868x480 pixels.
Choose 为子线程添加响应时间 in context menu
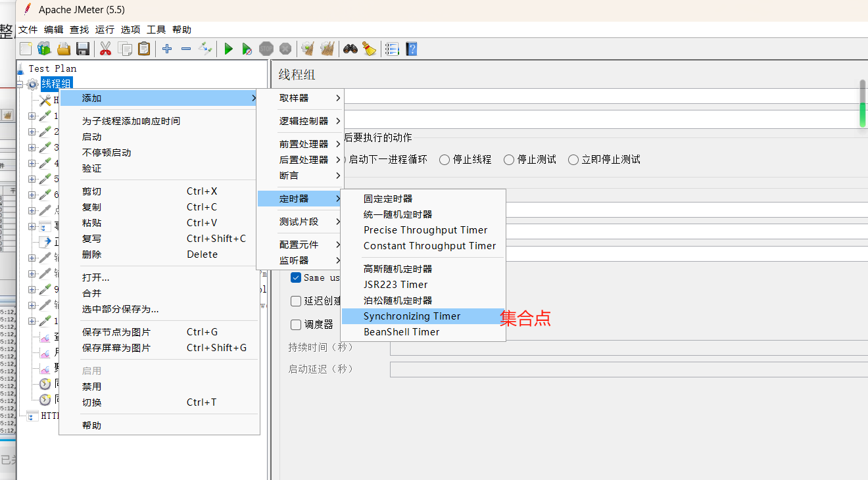[x=159, y=121]
